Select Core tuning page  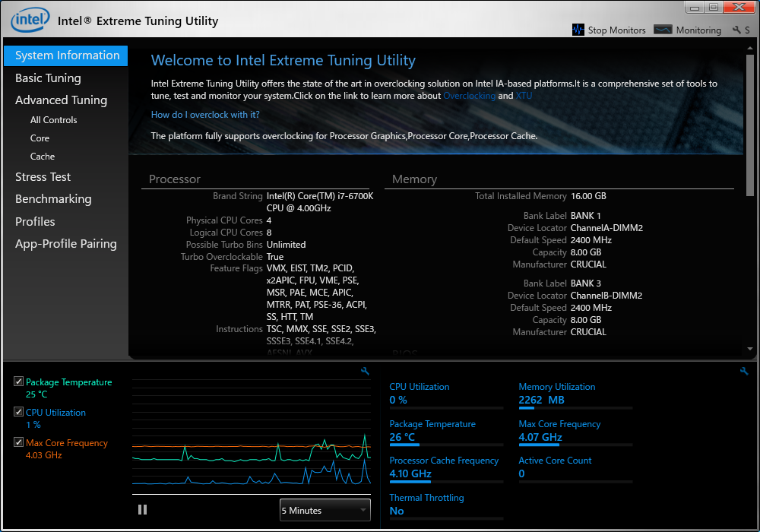click(40, 138)
